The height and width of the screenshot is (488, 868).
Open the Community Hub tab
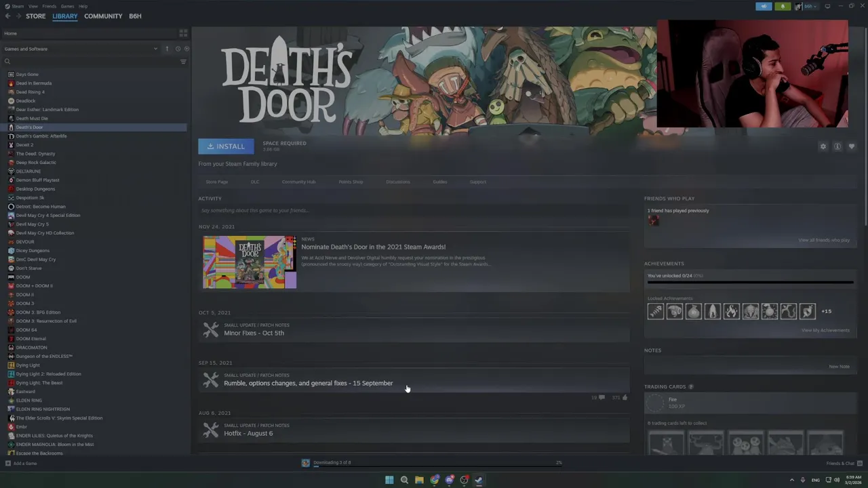coord(298,182)
